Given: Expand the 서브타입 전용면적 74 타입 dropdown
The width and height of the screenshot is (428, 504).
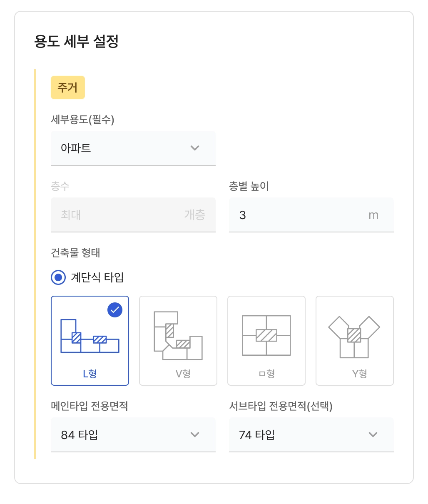Looking at the screenshot, I should (x=311, y=435).
